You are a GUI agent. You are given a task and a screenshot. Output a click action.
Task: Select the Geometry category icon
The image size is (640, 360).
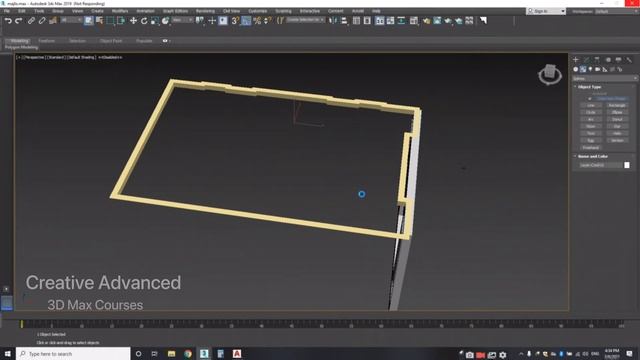click(x=576, y=69)
